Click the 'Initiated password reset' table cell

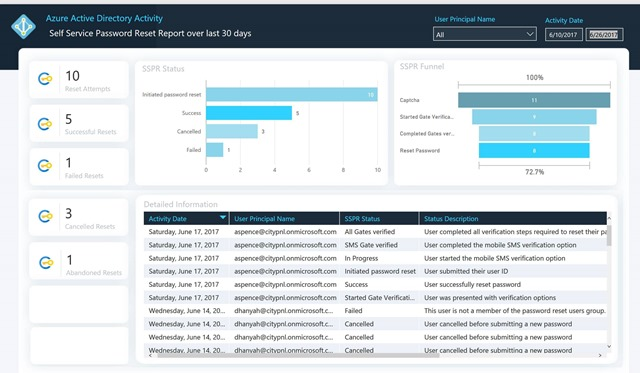tap(380, 271)
